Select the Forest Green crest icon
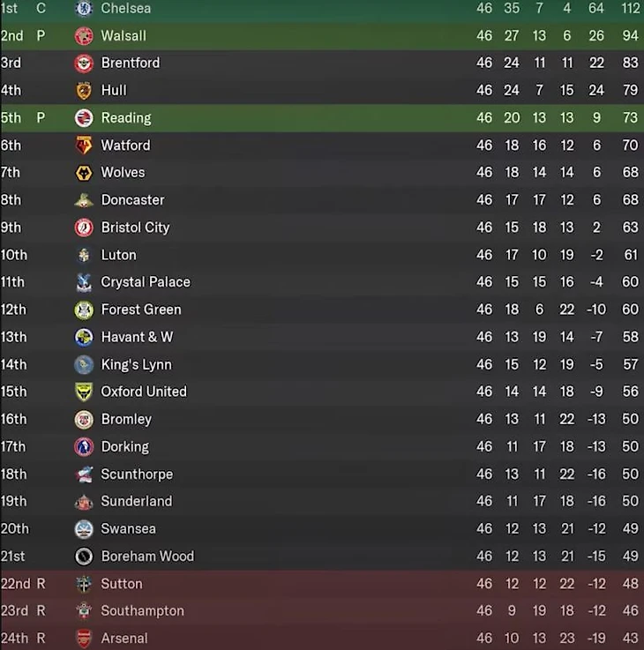Image resolution: width=644 pixels, height=650 pixels. (x=84, y=310)
